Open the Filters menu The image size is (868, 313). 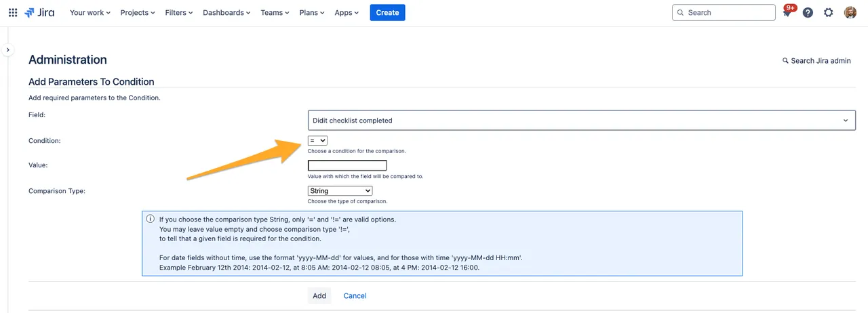[x=179, y=12]
